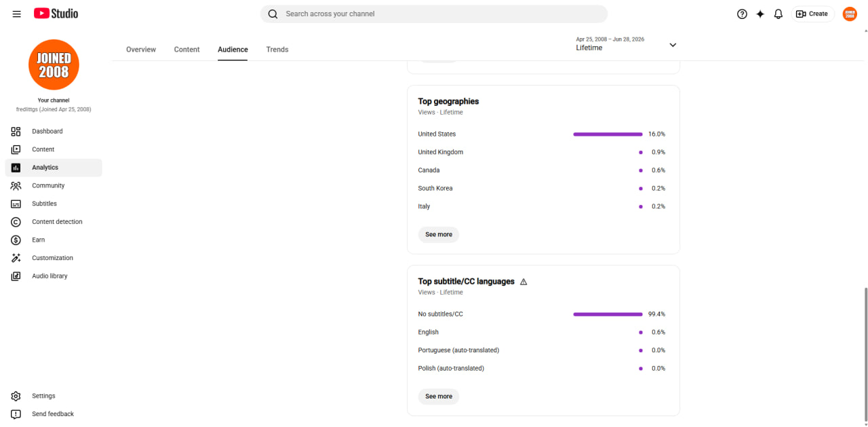Screen dimensions: 868x427
Task: Click the United Kingdom row label
Action: [441, 152]
